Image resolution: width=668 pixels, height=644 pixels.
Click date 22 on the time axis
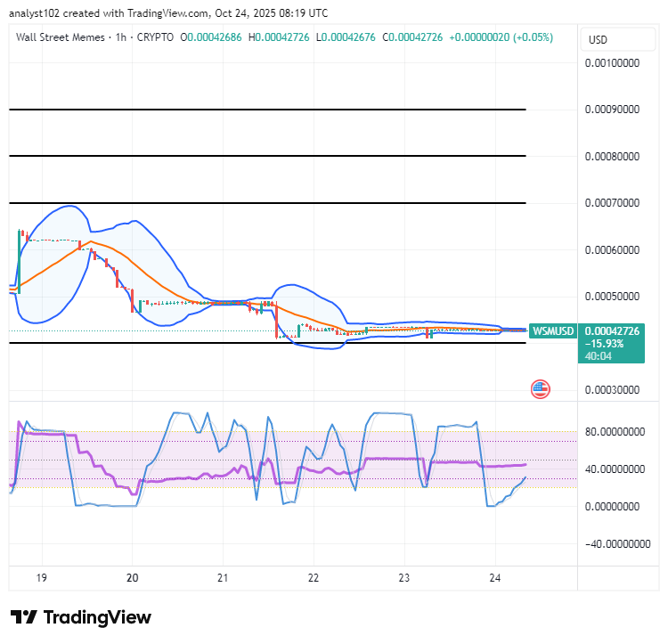[314, 578]
